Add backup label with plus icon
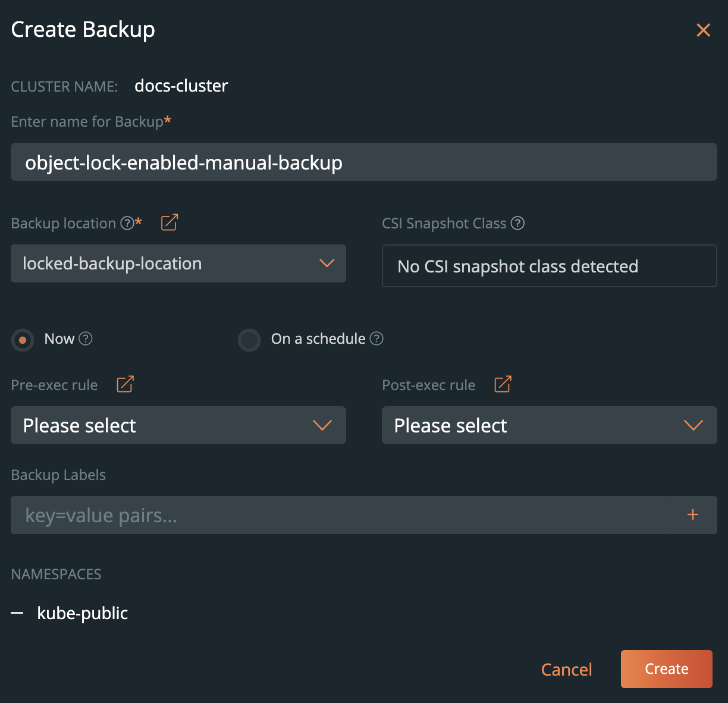Image resolution: width=728 pixels, height=703 pixels. pyautogui.click(x=692, y=515)
